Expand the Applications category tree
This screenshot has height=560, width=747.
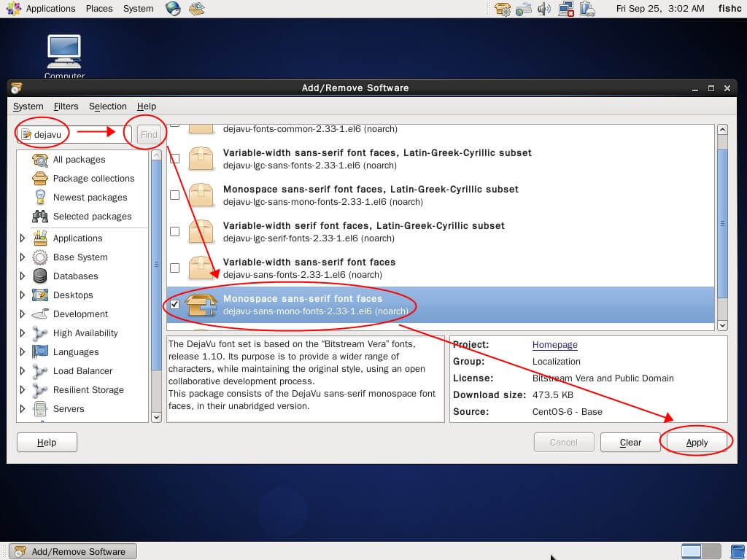pyautogui.click(x=23, y=238)
